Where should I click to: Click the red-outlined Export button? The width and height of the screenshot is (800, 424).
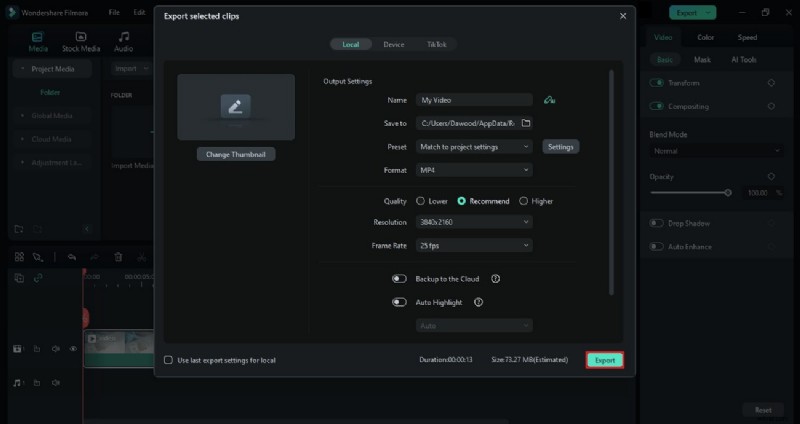tap(604, 360)
